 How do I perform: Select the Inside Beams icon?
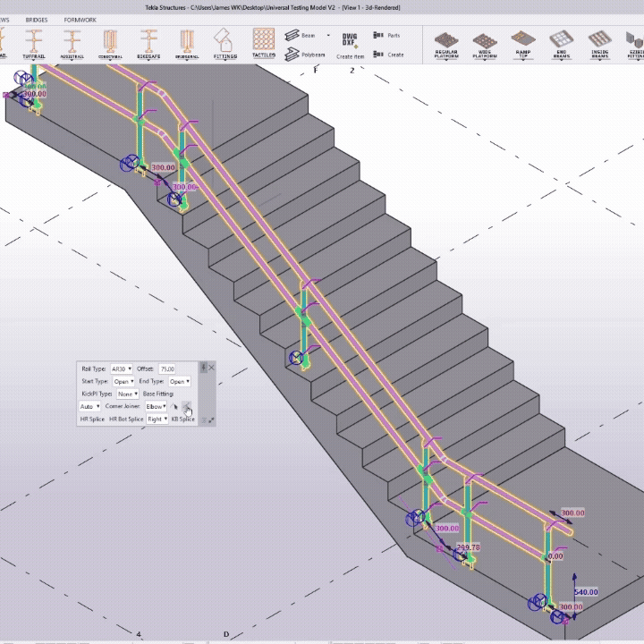(x=599, y=42)
